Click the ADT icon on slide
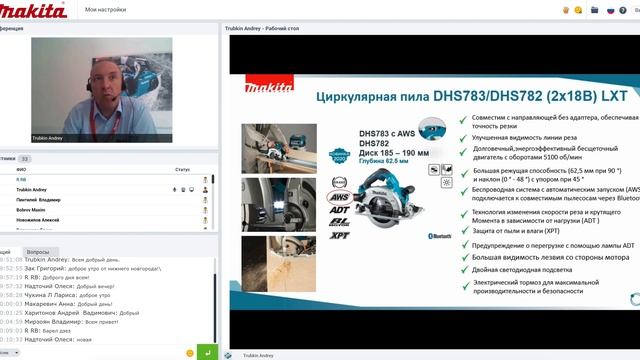640x360 pixels. tap(339, 210)
